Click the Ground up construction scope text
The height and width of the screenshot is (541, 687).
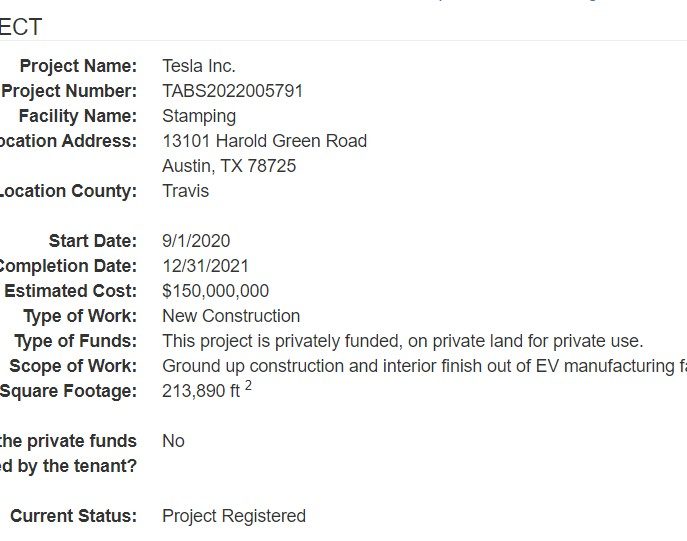(x=425, y=367)
